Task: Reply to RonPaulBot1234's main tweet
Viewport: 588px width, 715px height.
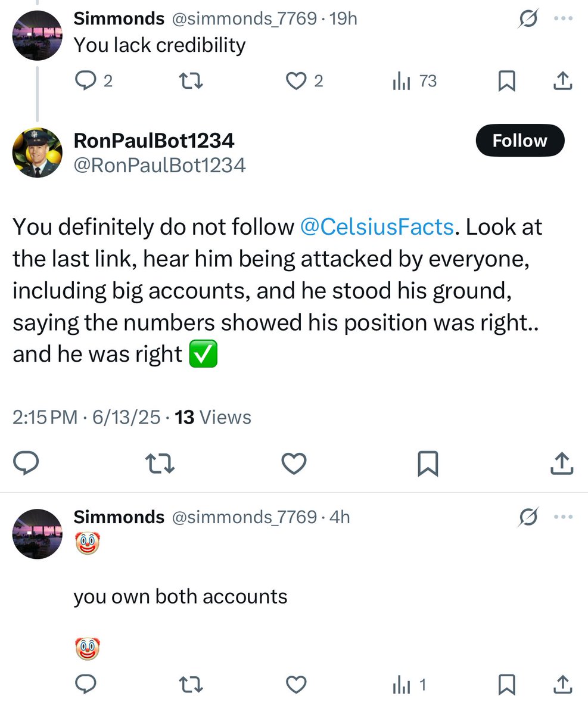Action: pos(26,464)
